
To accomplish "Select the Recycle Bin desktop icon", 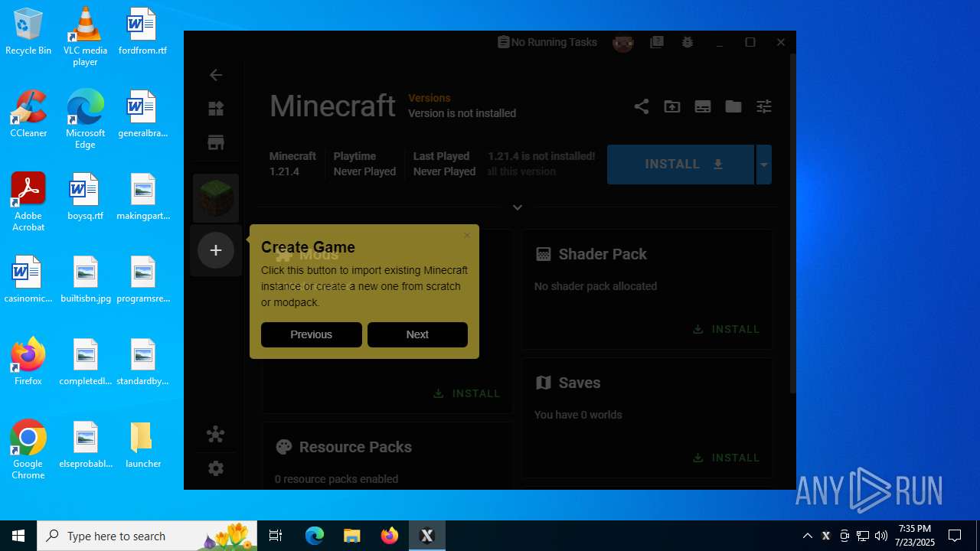I will coord(28,32).
